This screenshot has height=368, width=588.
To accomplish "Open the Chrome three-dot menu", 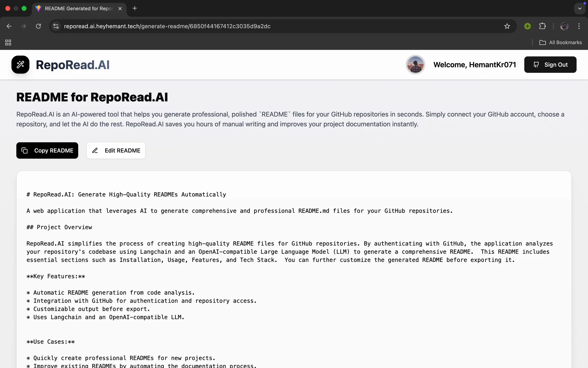I will [579, 26].
